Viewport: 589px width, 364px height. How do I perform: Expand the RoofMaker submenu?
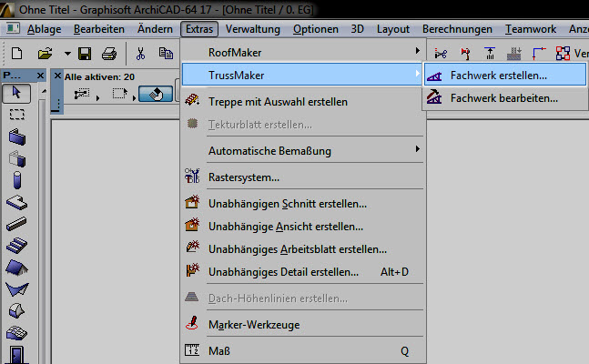(302, 52)
